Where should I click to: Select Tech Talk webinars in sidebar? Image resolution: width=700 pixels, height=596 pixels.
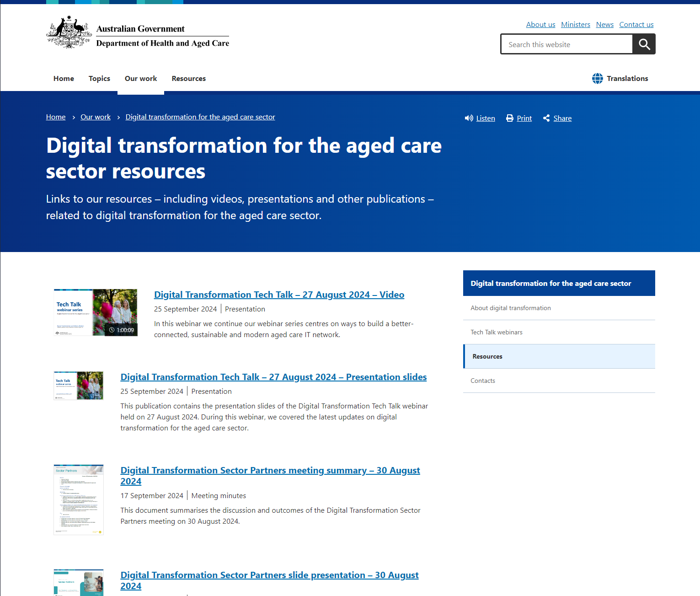pyautogui.click(x=497, y=333)
